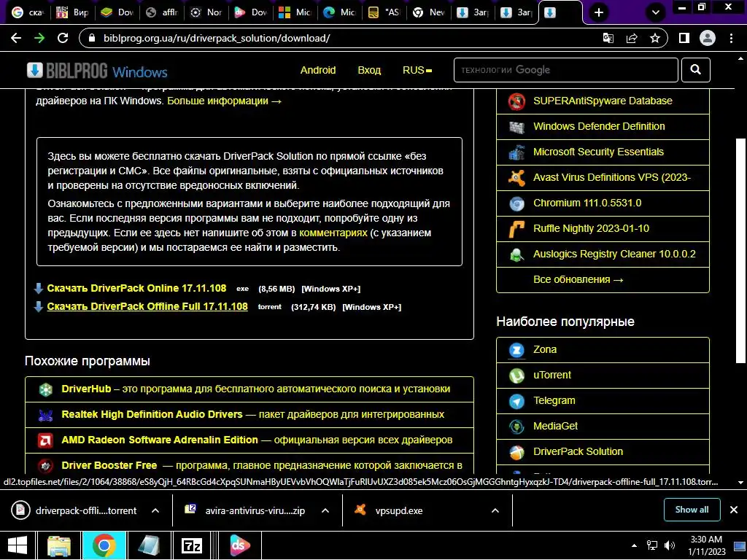Viewport: 747px width, 560px height.
Task: Open the Google Translate page icon
Action: (x=608, y=38)
